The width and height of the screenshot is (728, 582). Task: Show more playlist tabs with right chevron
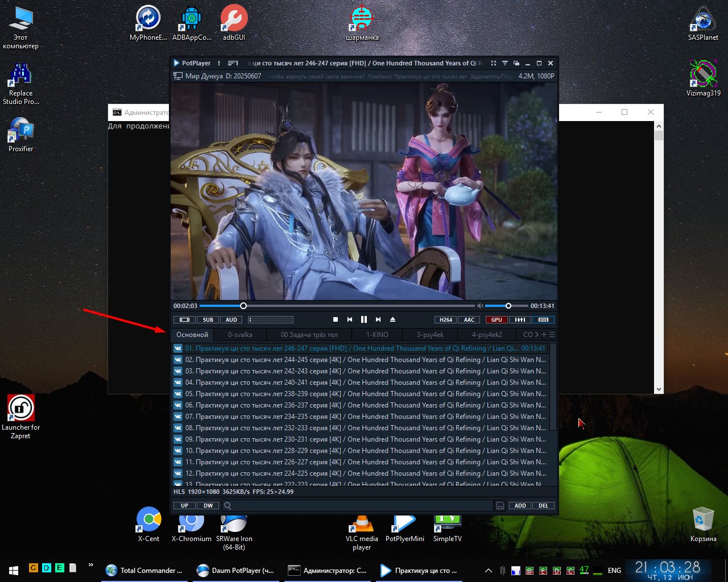[x=536, y=335]
